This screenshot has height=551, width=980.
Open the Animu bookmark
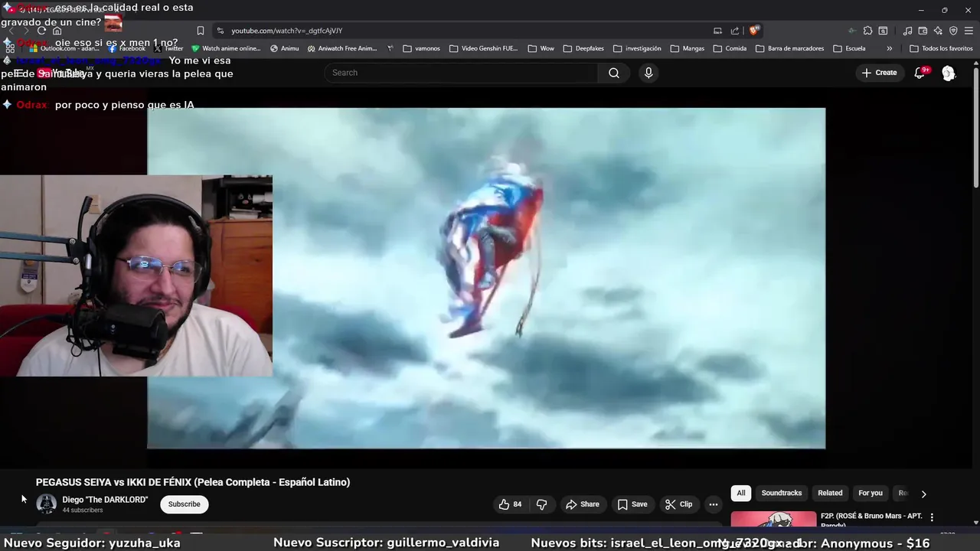pyautogui.click(x=285, y=48)
